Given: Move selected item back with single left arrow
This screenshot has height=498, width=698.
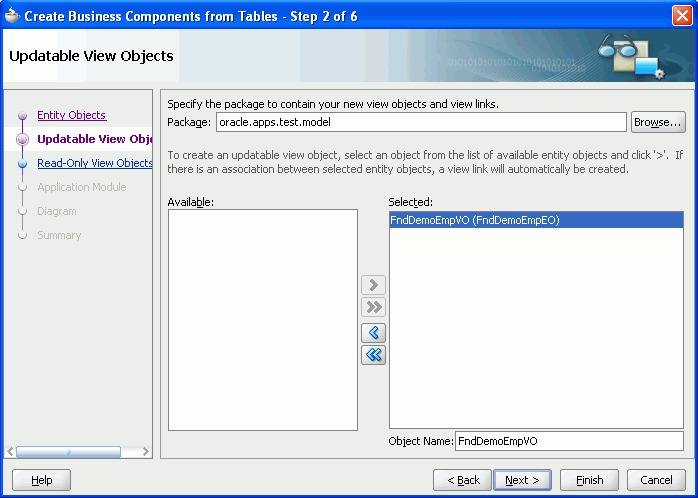Looking at the screenshot, I should pos(373,333).
